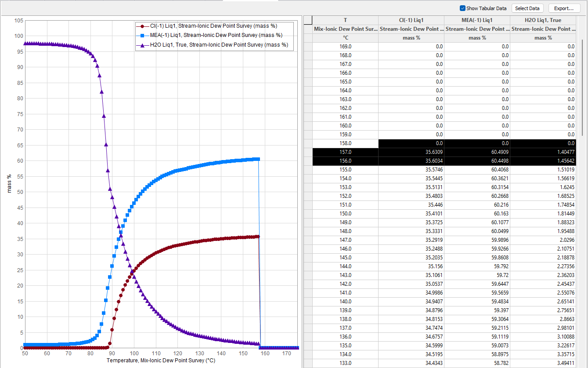This screenshot has height=368, width=588.
Task: Click the MEA(-1) value 59.72
Action: pos(477,275)
